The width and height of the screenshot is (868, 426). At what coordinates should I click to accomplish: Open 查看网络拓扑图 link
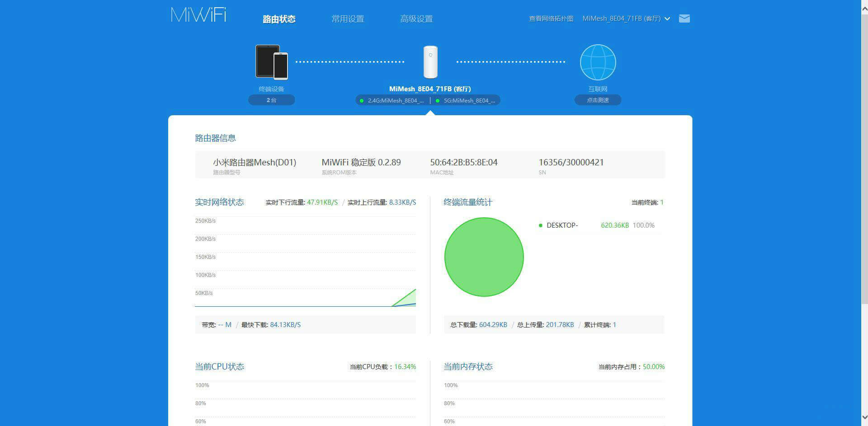coord(551,19)
